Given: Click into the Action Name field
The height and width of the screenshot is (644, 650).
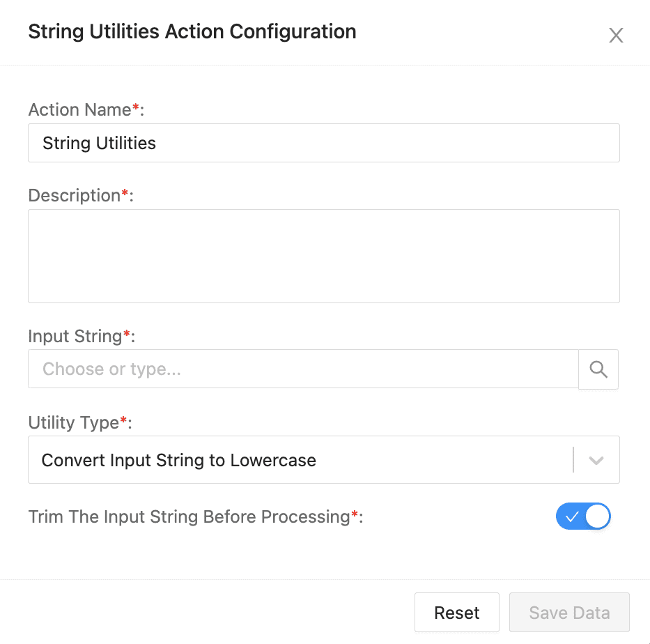Looking at the screenshot, I should pyautogui.click(x=324, y=143).
